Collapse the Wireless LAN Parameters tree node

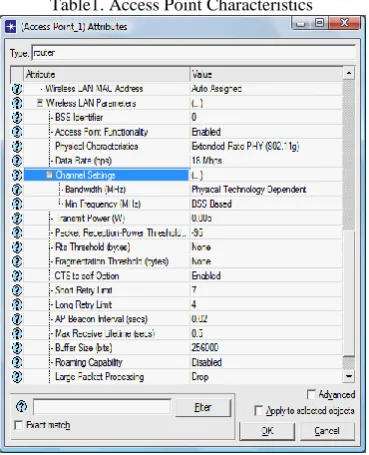pyautogui.click(x=40, y=103)
